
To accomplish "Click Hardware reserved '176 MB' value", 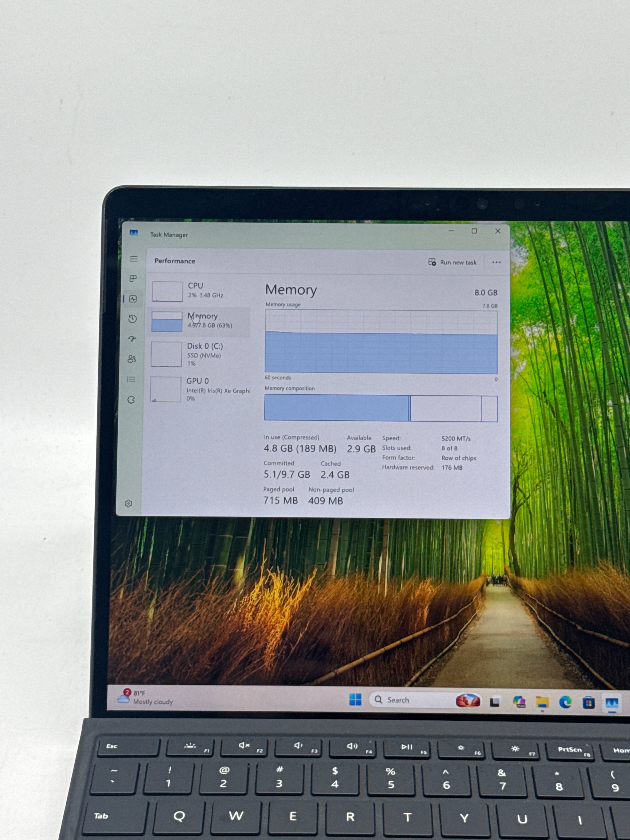I will (x=451, y=467).
